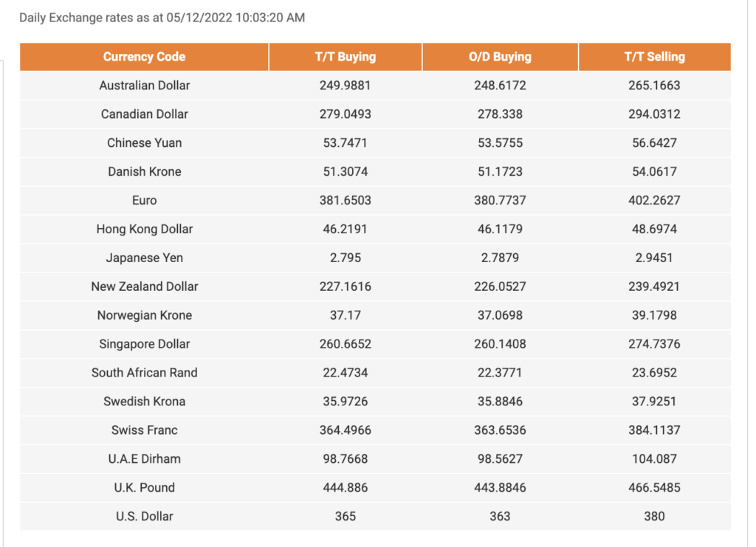Click the U.K. Pound currency label
This screenshot has width=756, height=547.
(144, 488)
